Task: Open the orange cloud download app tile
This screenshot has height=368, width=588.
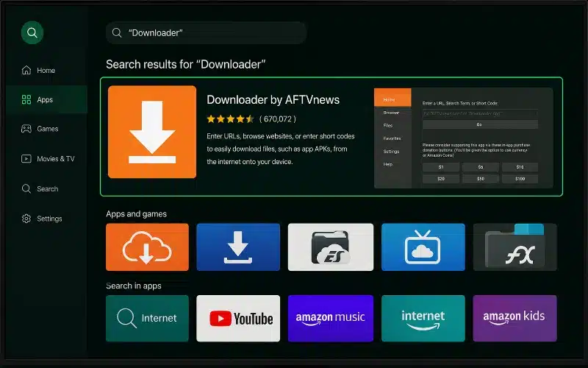Action: 148,247
